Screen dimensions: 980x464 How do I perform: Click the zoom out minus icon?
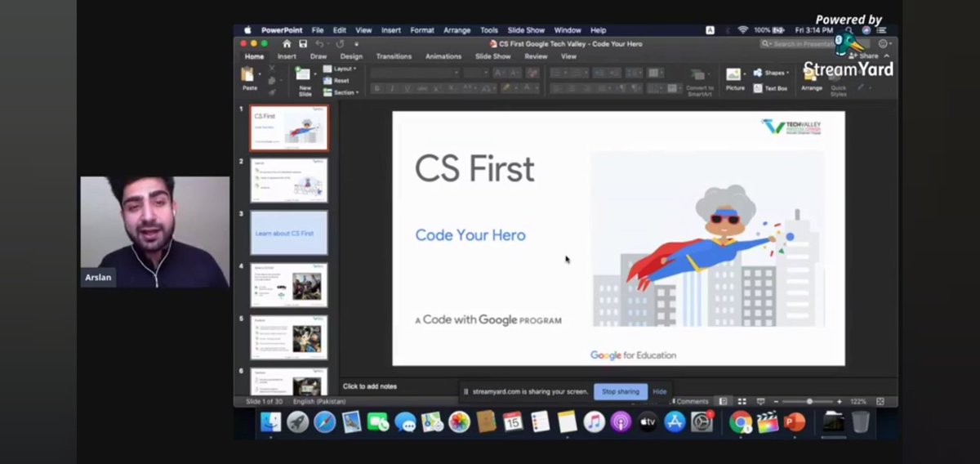pos(775,401)
